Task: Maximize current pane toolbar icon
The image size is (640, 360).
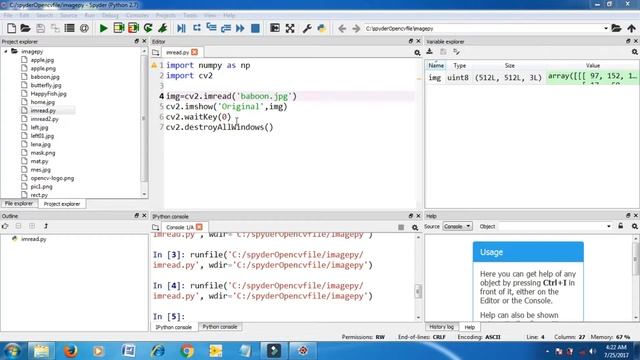Action: (275, 28)
